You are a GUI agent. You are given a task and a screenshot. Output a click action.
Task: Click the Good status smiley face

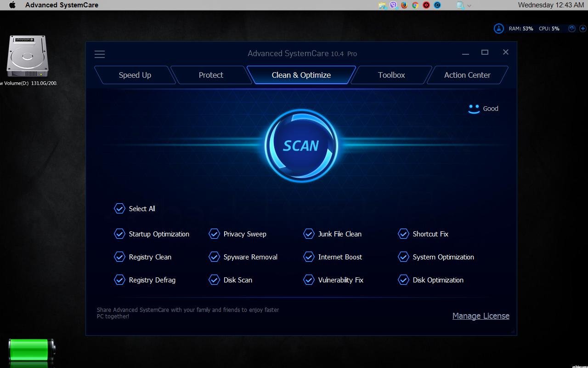tap(474, 109)
